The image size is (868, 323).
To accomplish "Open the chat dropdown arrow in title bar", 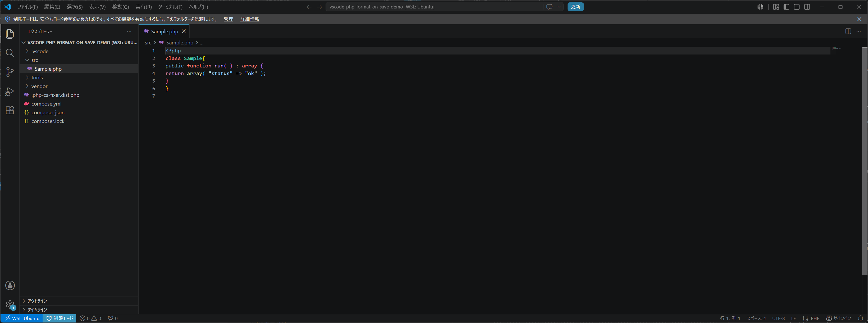I will pyautogui.click(x=559, y=7).
